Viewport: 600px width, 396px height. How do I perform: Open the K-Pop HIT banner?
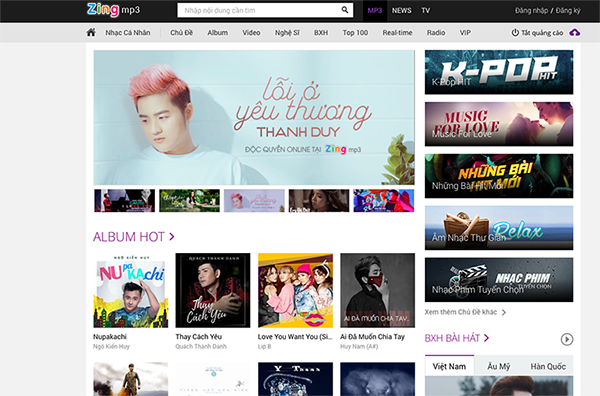[x=499, y=72]
